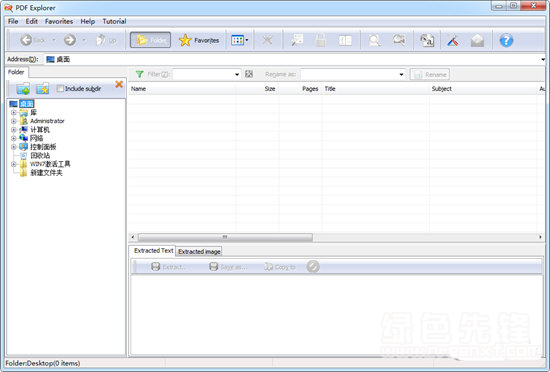Screen dimensions: 550x372
Task: Close the folder panel with orange X
Action: point(119,84)
